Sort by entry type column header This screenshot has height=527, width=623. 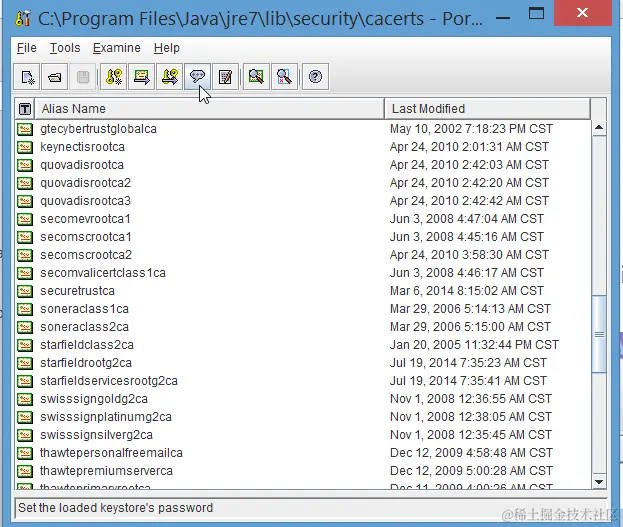(25, 108)
